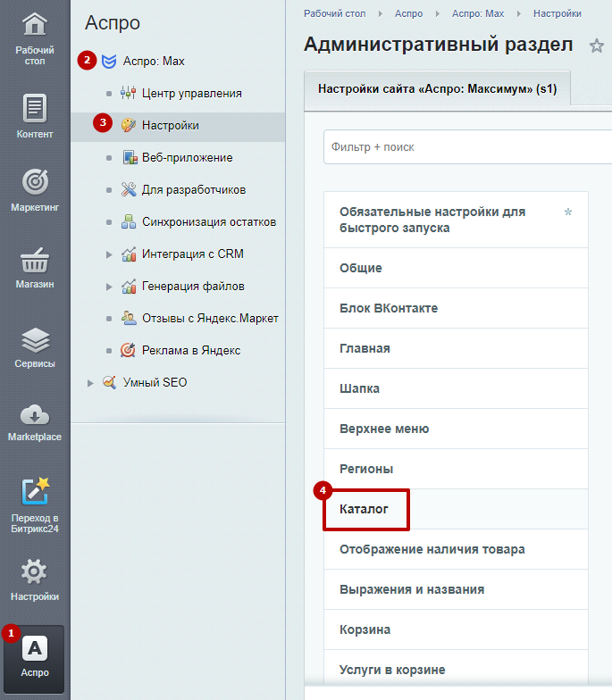Click the Синхронизация остатков icon

click(x=129, y=221)
